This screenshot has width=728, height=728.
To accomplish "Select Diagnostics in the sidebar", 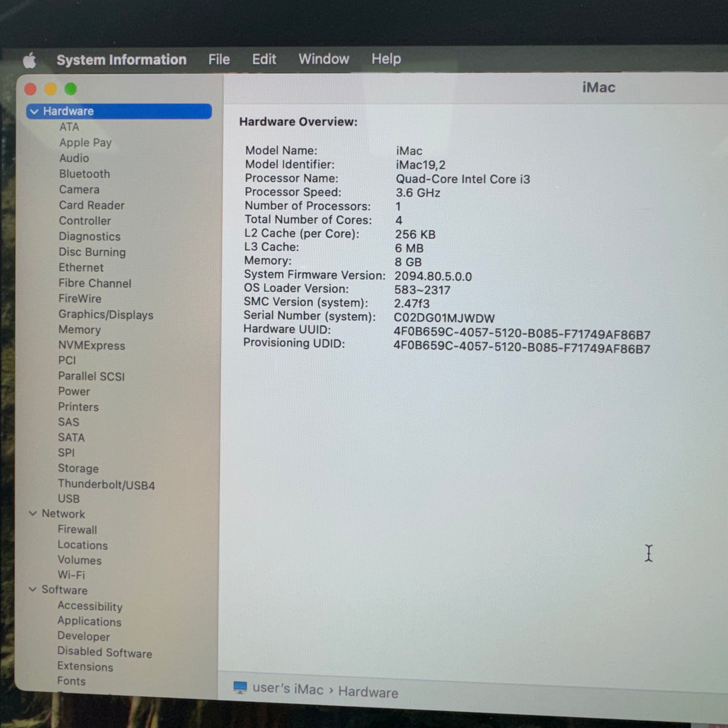I will click(90, 237).
